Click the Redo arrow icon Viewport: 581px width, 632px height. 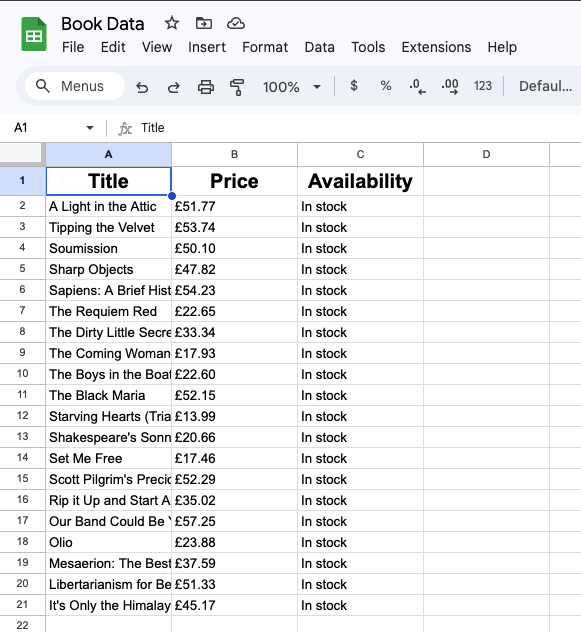(x=174, y=87)
